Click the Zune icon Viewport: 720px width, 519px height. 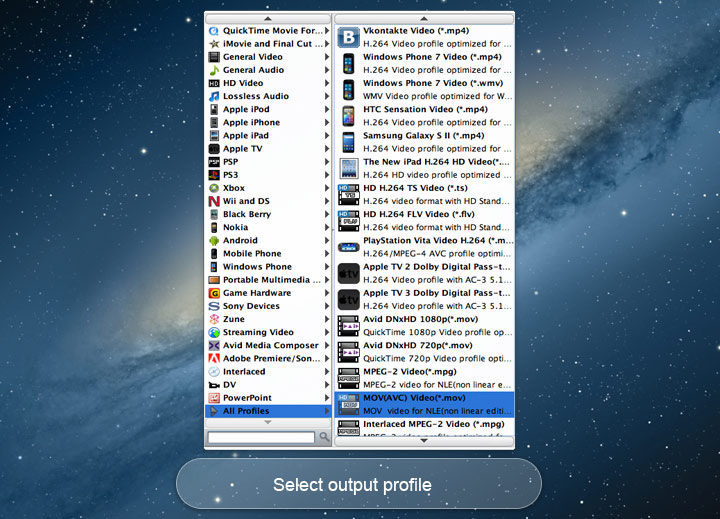(x=214, y=319)
